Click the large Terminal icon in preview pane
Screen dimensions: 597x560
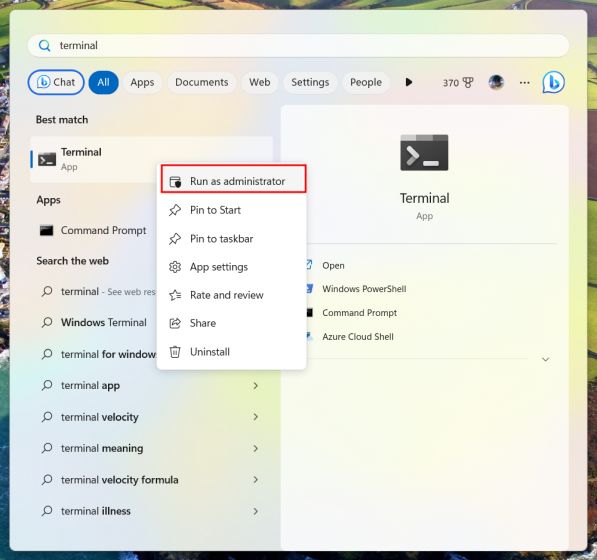point(424,153)
